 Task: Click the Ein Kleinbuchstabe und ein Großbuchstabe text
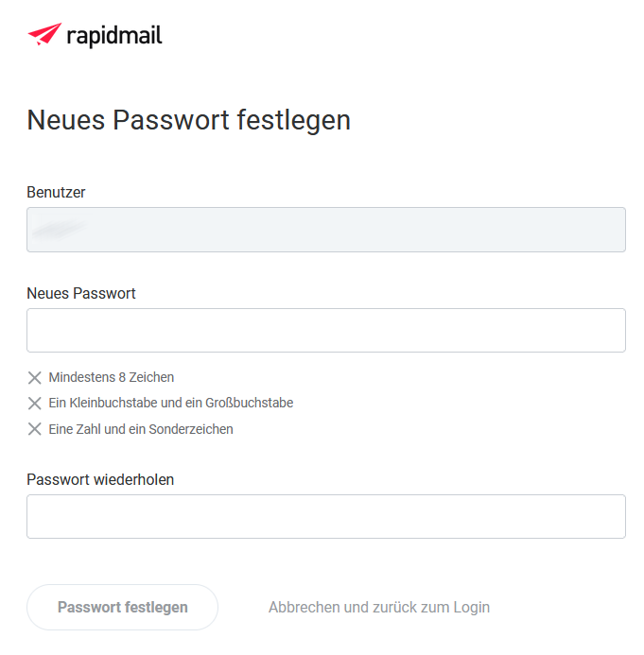click(x=171, y=403)
